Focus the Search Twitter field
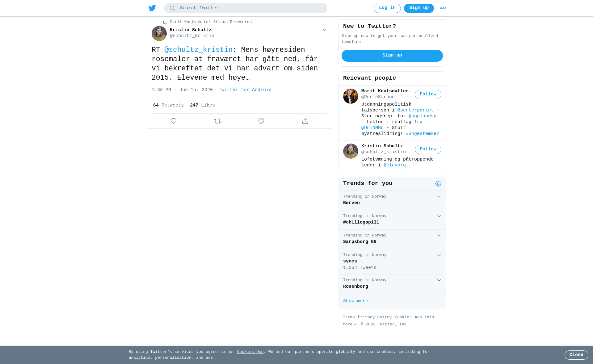593x364 pixels. [x=246, y=8]
